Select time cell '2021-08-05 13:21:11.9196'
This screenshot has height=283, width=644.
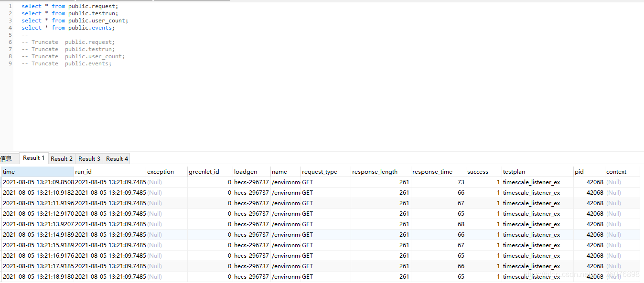tap(38, 203)
